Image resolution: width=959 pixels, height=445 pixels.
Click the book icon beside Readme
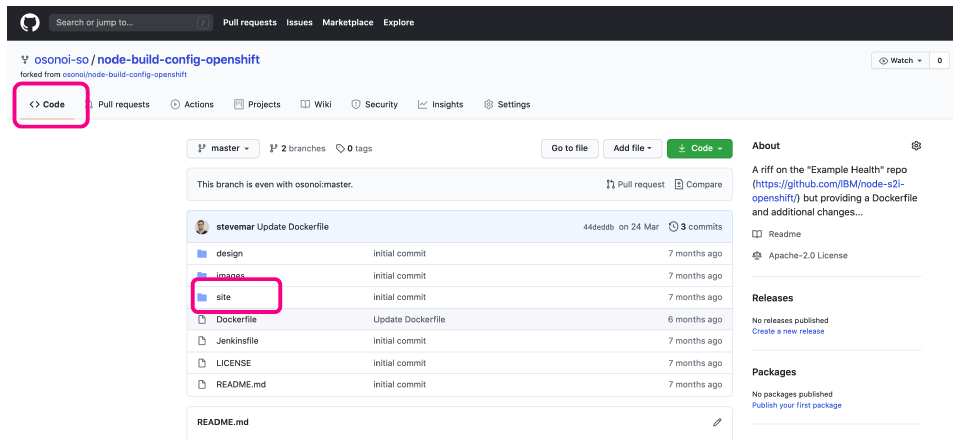[757, 234]
